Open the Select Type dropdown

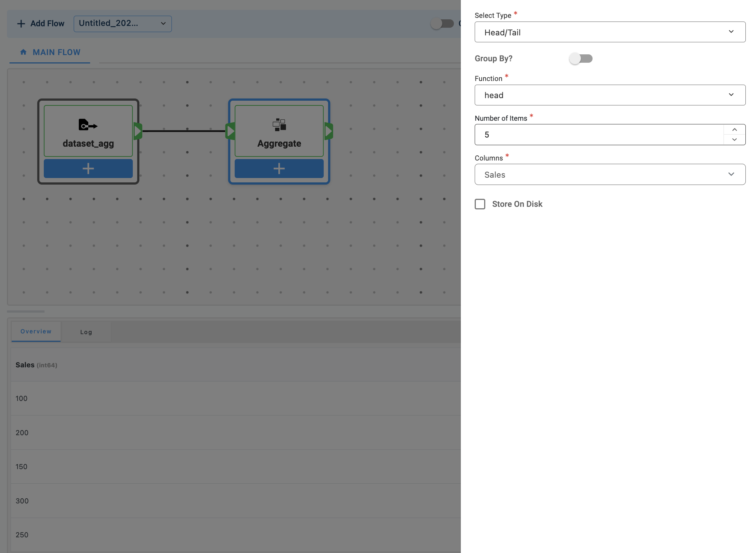click(610, 32)
